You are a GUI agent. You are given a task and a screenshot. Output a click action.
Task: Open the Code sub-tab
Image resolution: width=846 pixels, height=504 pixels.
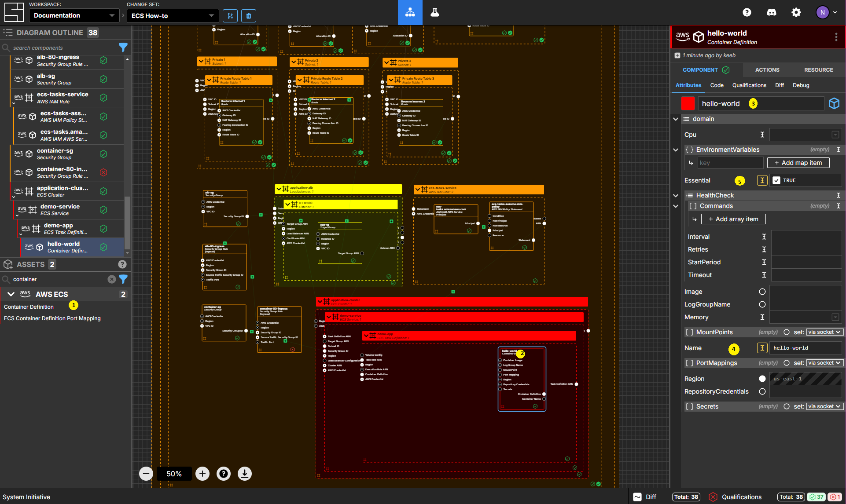(717, 85)
